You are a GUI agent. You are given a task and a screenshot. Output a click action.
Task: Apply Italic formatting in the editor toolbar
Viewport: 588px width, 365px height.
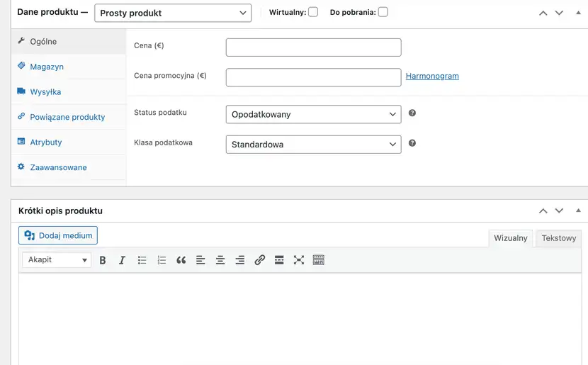coord(122,260)
